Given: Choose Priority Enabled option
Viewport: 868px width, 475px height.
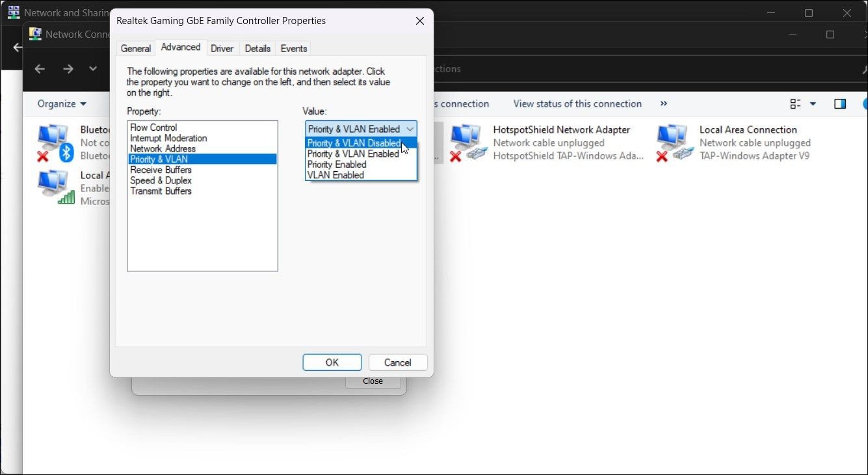Looking at the screenshot, I should 361,165.
